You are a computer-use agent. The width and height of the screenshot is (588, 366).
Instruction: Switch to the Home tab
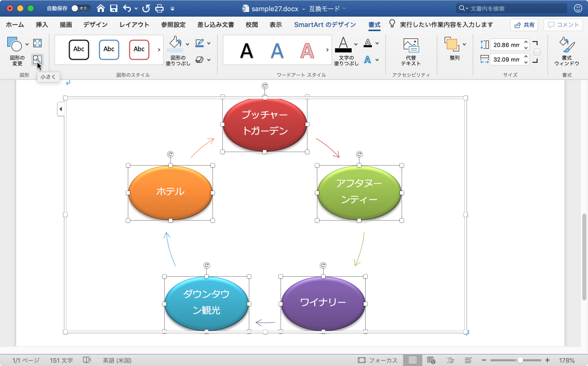pos(15,25)
